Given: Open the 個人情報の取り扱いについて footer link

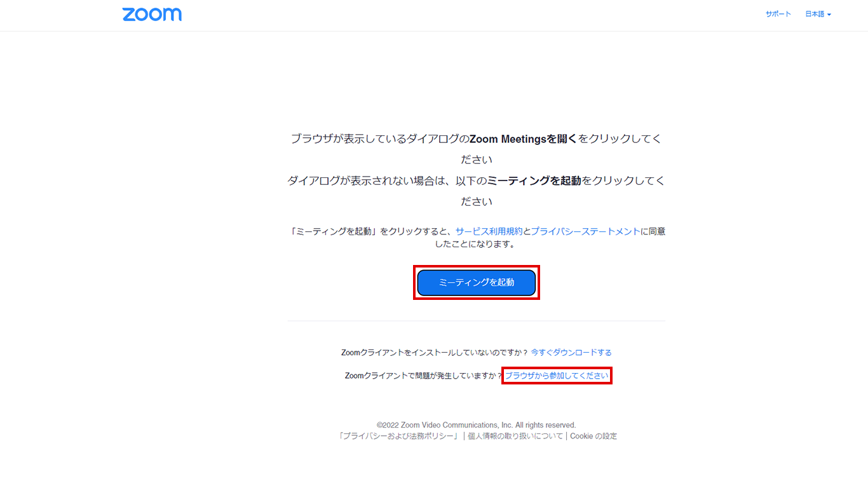Looking at the screenshot, I should 515,436.
